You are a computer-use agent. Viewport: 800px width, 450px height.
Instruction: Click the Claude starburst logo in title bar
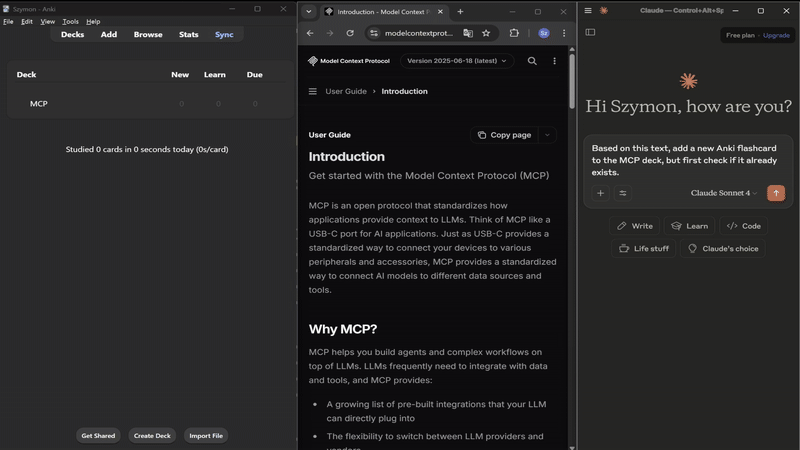tap(604, 10)
